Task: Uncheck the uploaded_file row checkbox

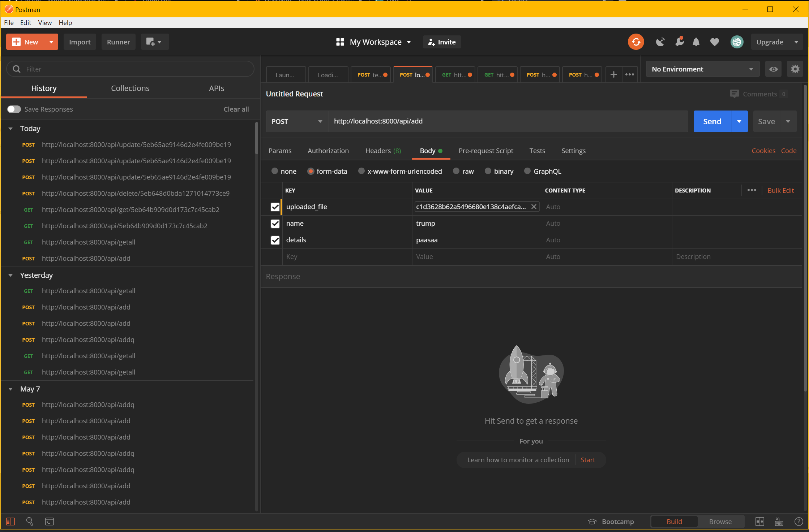Action: coord(275,207)
